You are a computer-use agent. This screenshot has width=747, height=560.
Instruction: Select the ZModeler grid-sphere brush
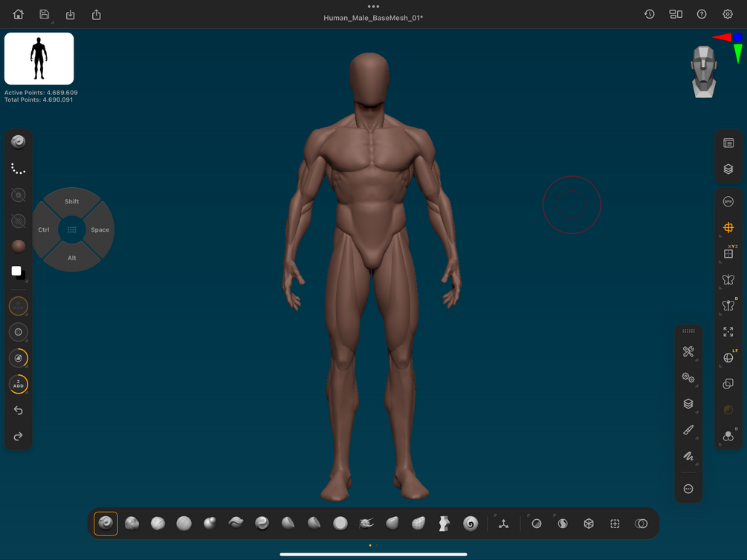(x=418, y=524)
